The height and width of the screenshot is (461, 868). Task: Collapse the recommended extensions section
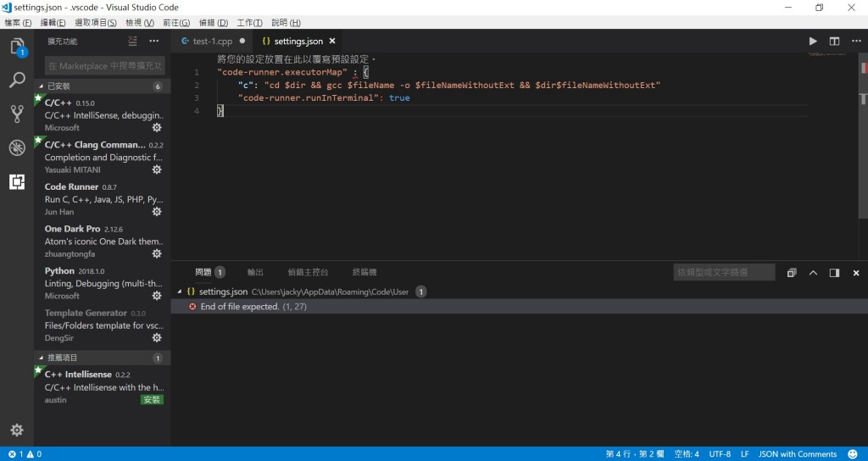(103, 358)
